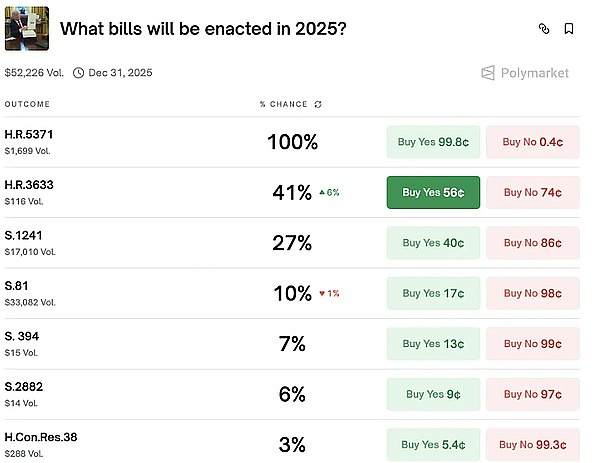Image resolution: width=600 pixels, height=463 pixels.
Task: Click the market title about 2025 bills
Action: (x=203, y=28)
